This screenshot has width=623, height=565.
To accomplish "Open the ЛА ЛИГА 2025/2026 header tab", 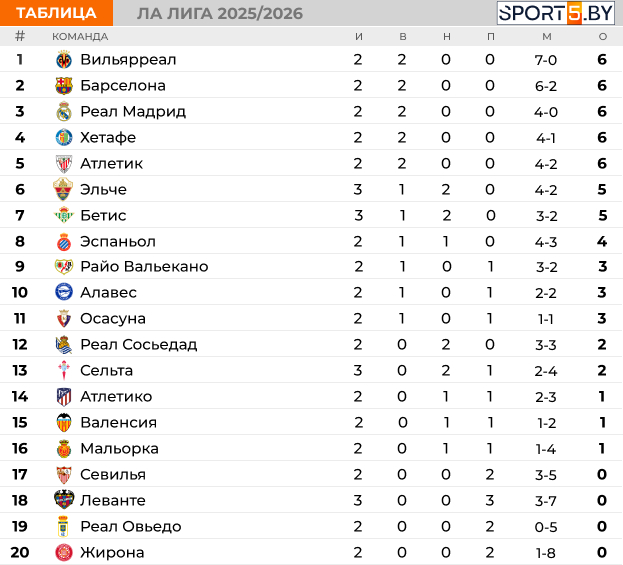I will pyautogui.click(x=220, y=14).
